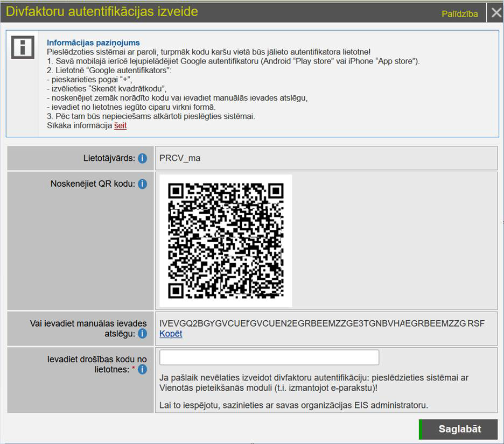Screen dimensions: 504x444
Task: Follow the "šeit" link for more information
Action: coord(120,125)
